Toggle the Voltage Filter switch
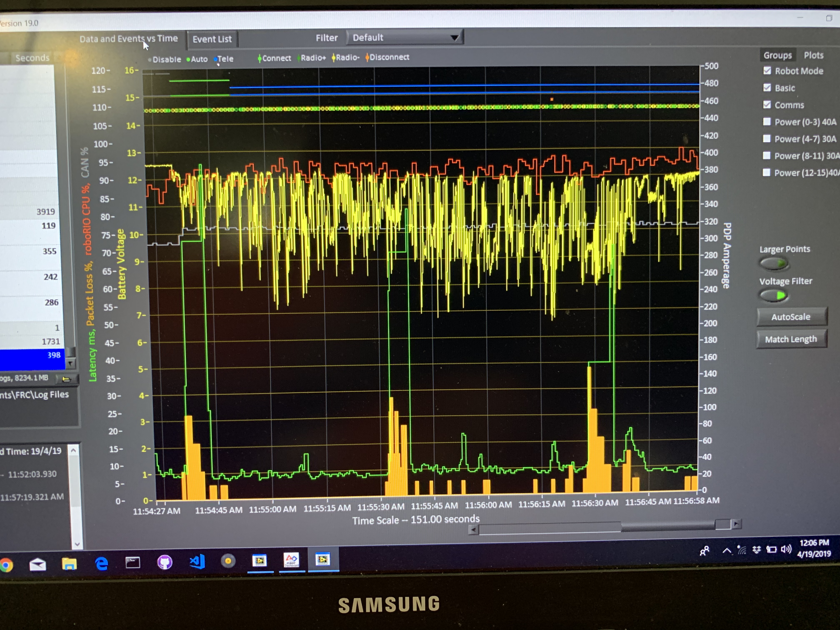Image resolution: width=840 pixels, height=630 pixels. [774, 295]
